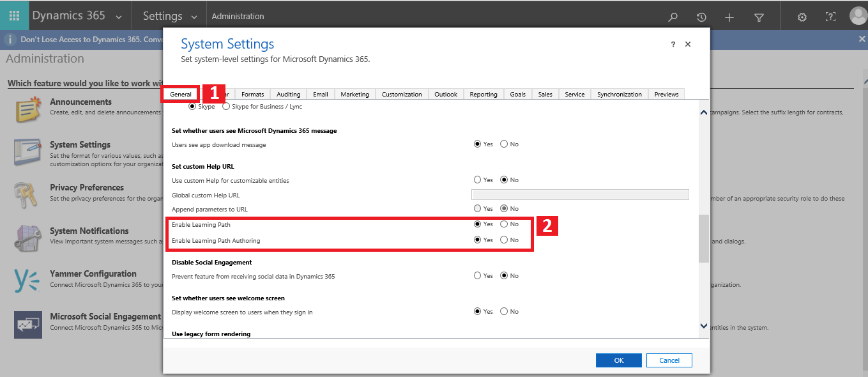Set Append parameters to URL to Yes
The image size is (868, 377).
tap(477, 208)
